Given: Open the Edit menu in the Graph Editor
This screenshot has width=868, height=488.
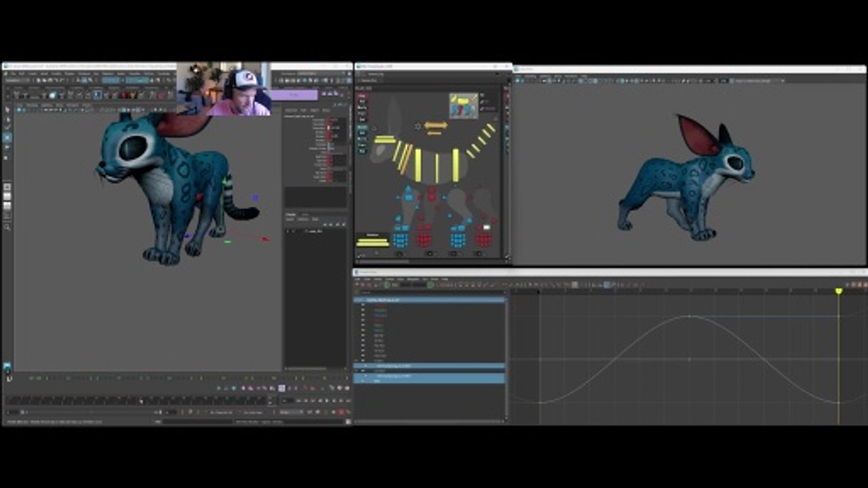Looking at the screenshot, I should (359, 279).
